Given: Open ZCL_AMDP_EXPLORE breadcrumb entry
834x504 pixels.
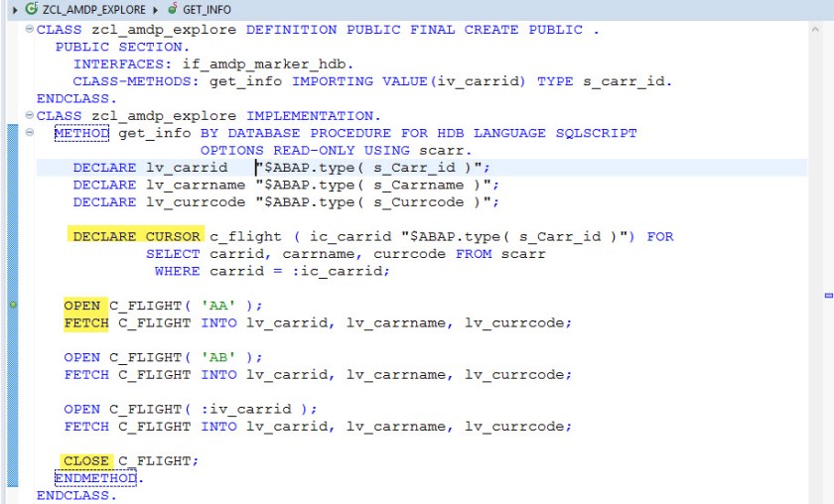Looking at the screenshot, I should coord(94,10).
